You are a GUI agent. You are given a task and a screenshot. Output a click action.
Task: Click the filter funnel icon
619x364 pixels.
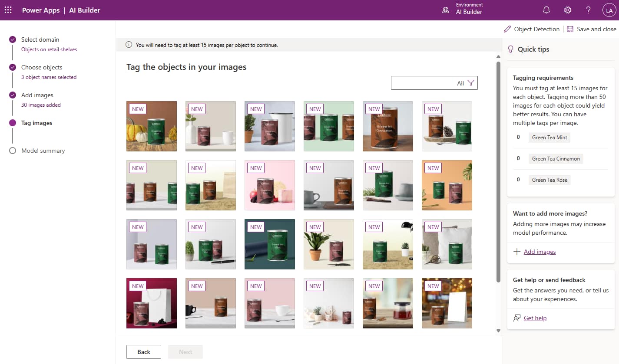471,83
